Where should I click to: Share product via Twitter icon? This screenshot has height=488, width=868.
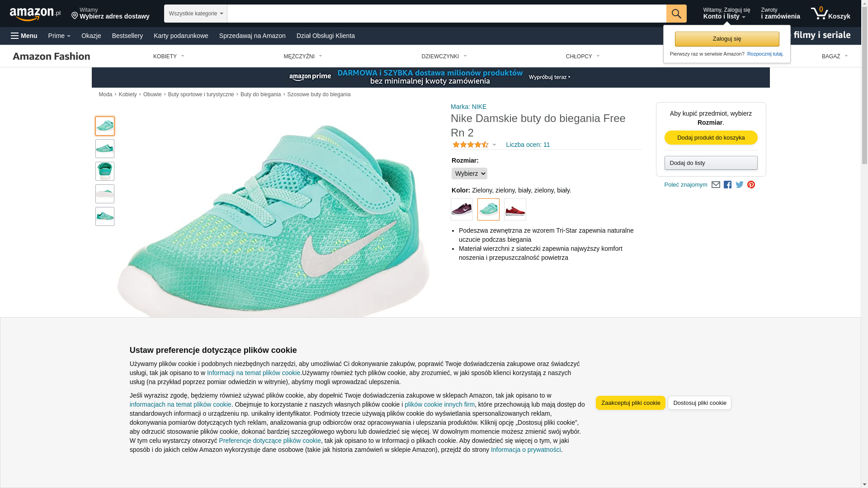tap(740, 185)
